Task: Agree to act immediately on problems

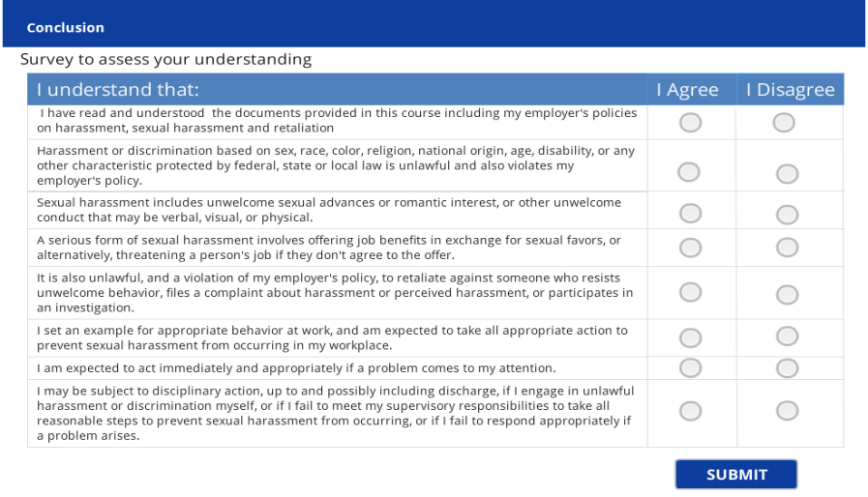Action: pyautogui.click(x=690, y=367)
